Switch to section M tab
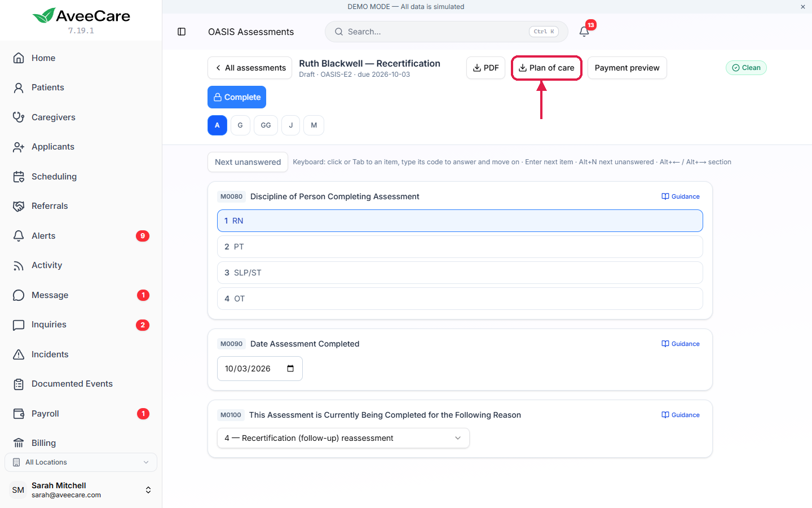The image size is (812, 508). [314, 125]
